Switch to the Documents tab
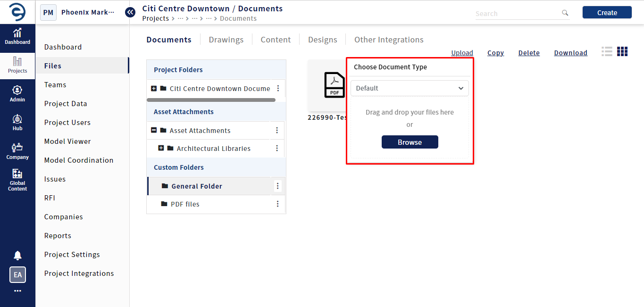This screenshot has height=307, width=644. pos(169,40)
